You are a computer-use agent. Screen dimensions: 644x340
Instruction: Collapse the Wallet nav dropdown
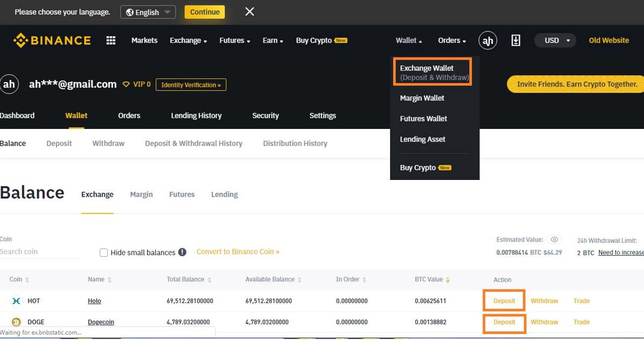409,40
